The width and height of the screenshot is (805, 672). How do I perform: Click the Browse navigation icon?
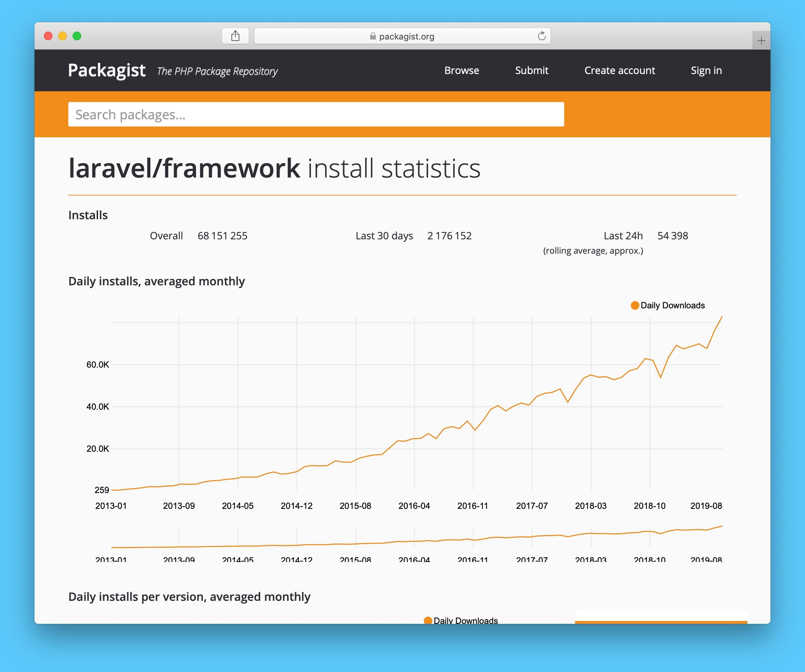pyautogui.click(x=461, y=70)
